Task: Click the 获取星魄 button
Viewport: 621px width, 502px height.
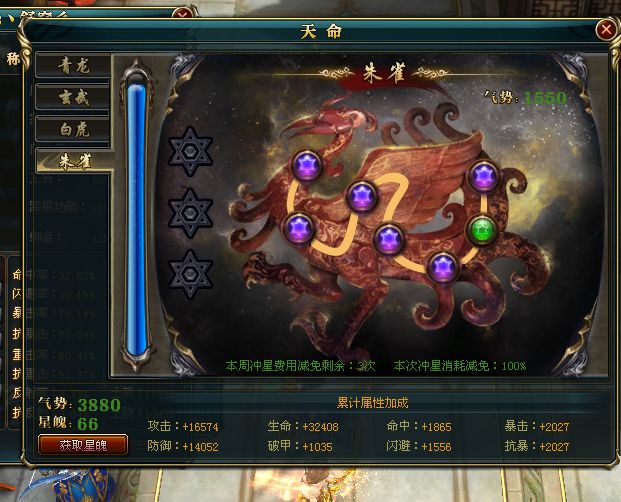Action: coord(83,445)
